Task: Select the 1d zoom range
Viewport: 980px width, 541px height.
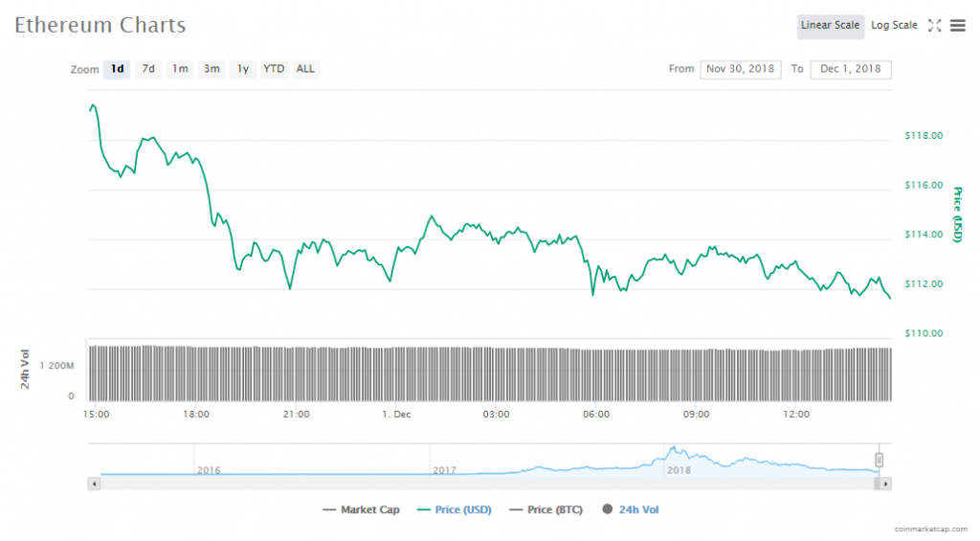Action: point(117,69)
